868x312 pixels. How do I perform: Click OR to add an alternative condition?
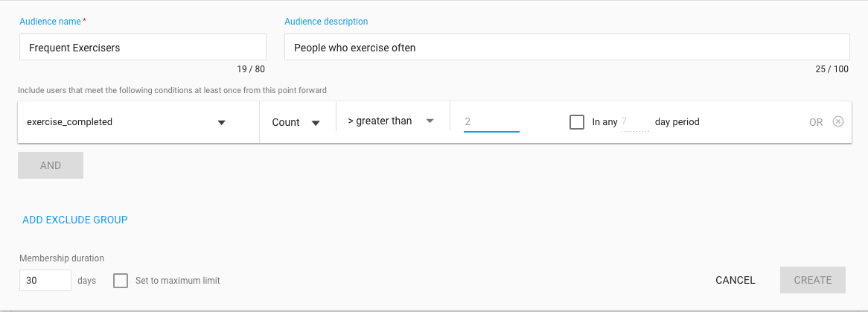click(x=816, y=122)
